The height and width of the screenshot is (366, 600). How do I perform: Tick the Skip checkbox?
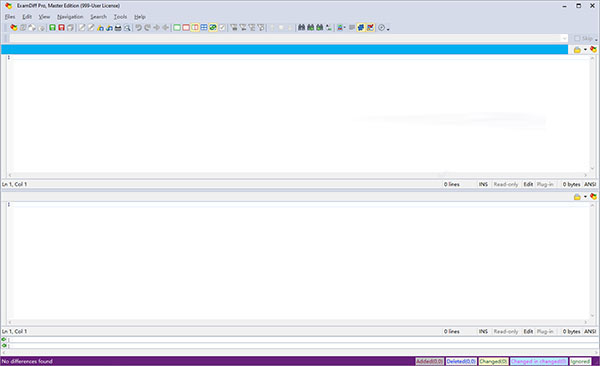point(577,38)
